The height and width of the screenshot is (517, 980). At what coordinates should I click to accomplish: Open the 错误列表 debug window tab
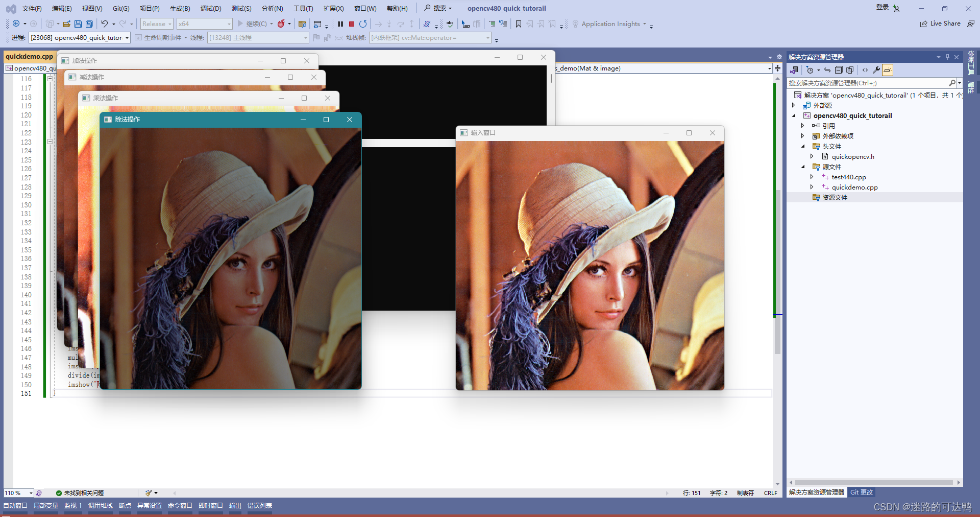tap(260, 506)
